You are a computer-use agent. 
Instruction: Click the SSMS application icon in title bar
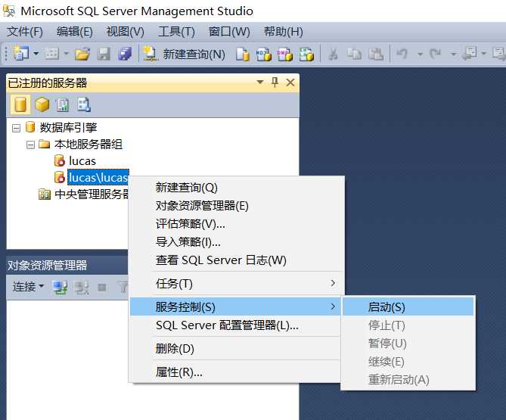pos(9,11)
